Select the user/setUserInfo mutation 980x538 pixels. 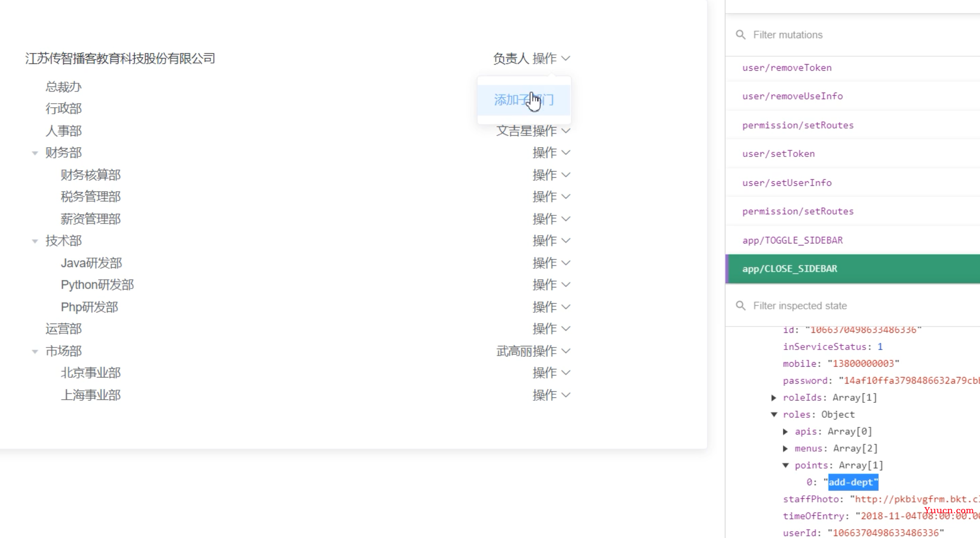(852, 182)
